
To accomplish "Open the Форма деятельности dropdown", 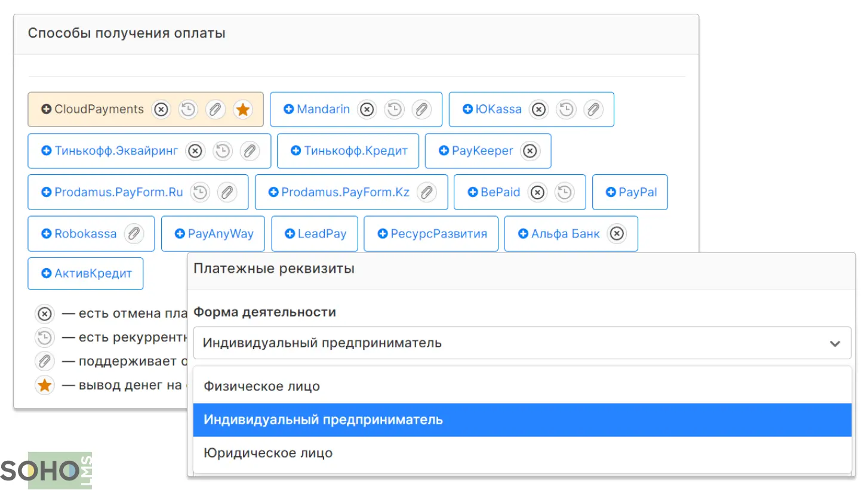I will click(522, 343).
